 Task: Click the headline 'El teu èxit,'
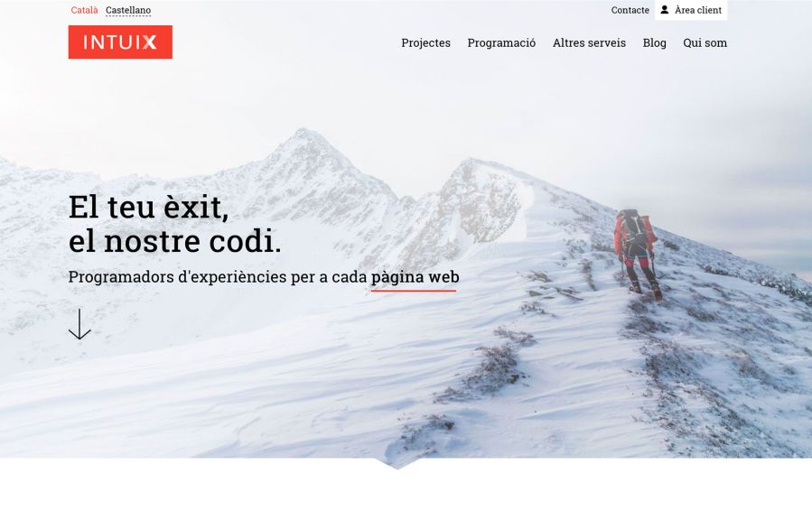coord(149,207)
